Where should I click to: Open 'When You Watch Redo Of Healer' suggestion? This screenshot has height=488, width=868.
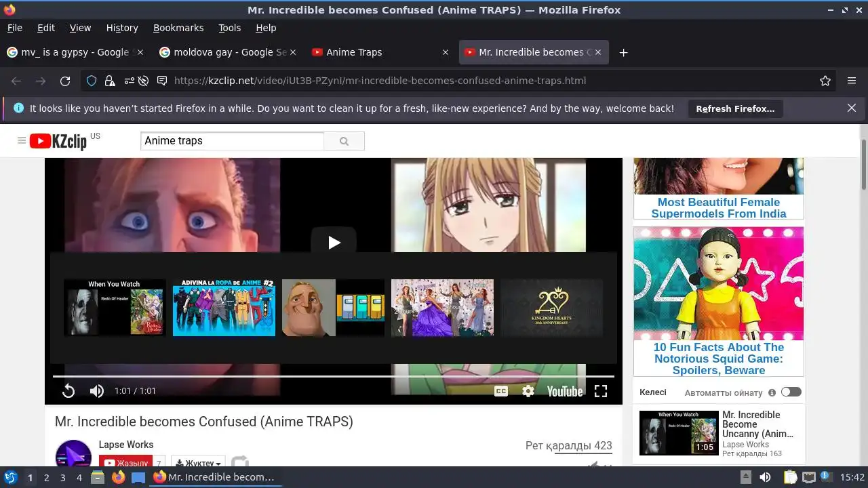tap(115, 308)
